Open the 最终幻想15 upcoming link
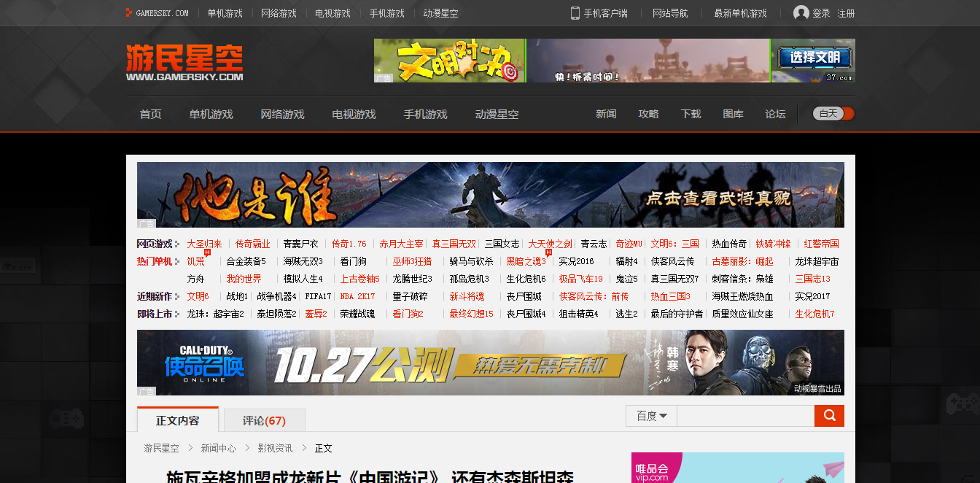Screen dimensions: 980x483 coord(471,314)
